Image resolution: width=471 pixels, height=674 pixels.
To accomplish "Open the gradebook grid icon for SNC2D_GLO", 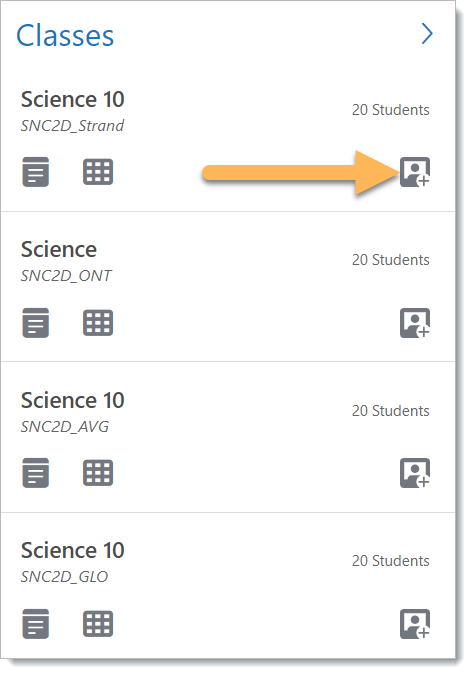I will (x=98, y=624).
